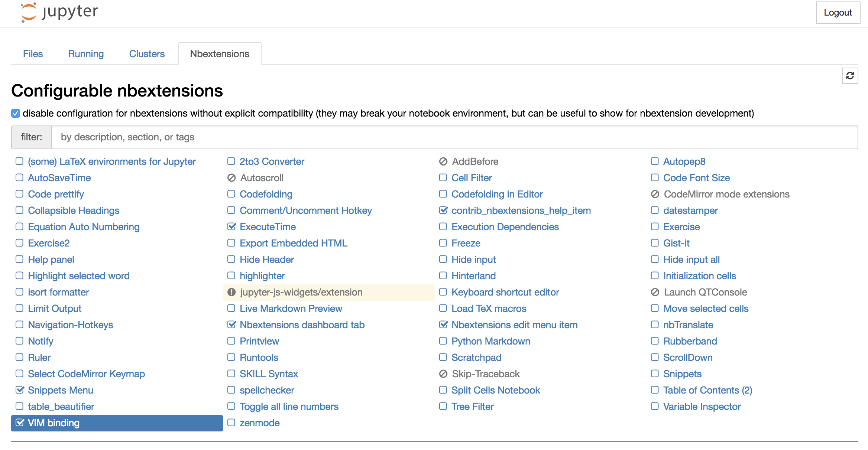This screenshot has width=868, height=450.
Task: Open Toggle all line numbers extension
Action: pos(289,407)
